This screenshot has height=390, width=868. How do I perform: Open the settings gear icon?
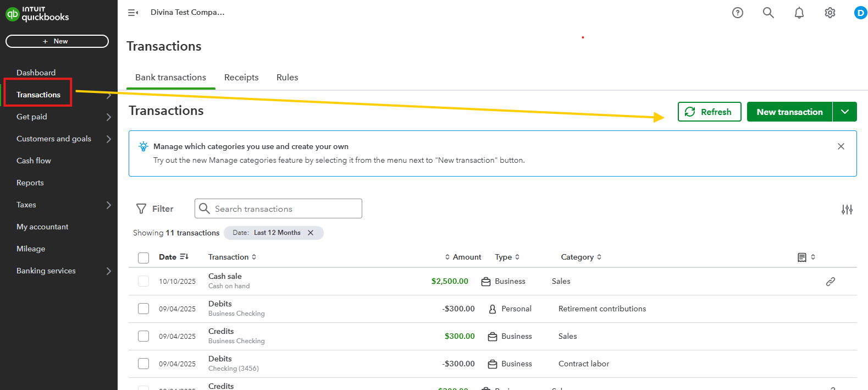[x=830, y=13]
